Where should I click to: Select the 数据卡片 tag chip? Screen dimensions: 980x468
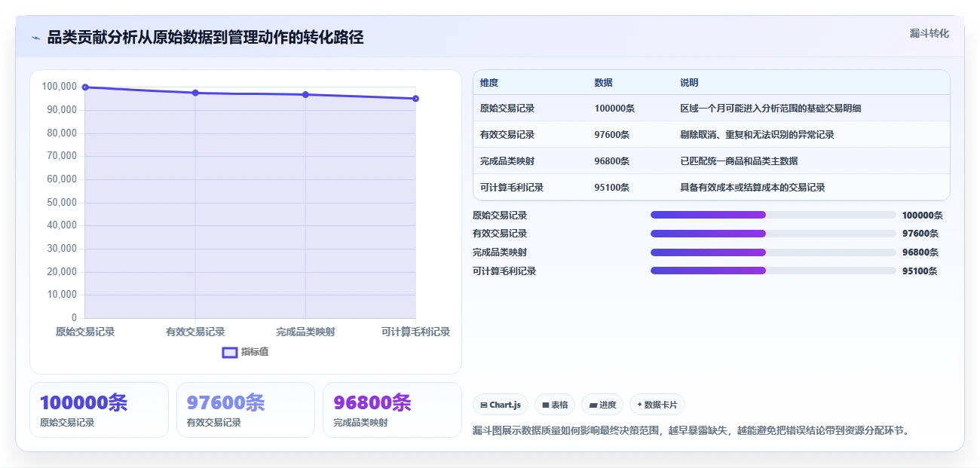tap(657, 405)
